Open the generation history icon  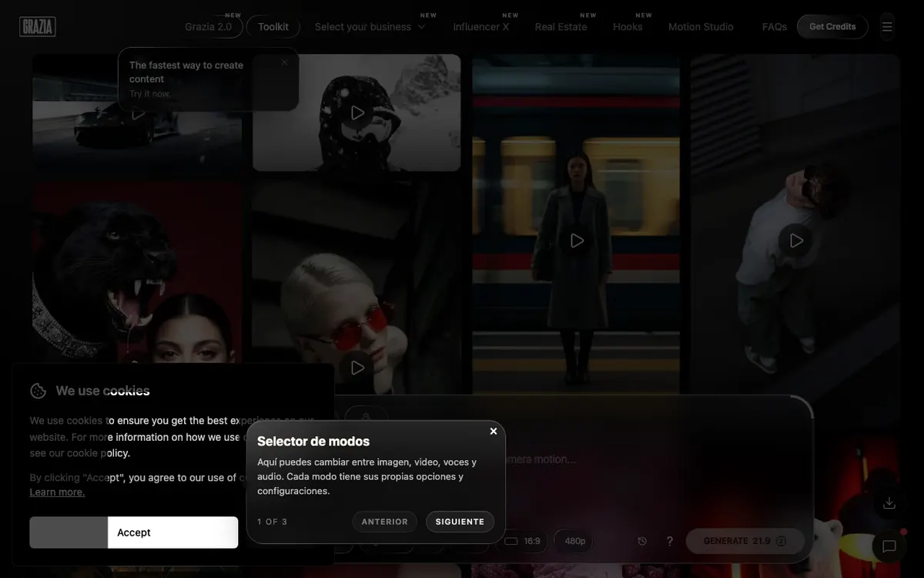click(642, 541)
